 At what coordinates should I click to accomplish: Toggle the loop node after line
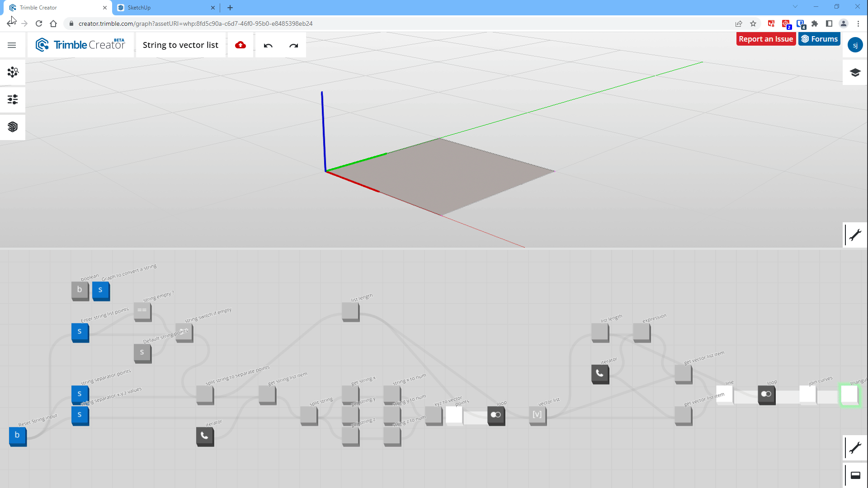(766, 394)
